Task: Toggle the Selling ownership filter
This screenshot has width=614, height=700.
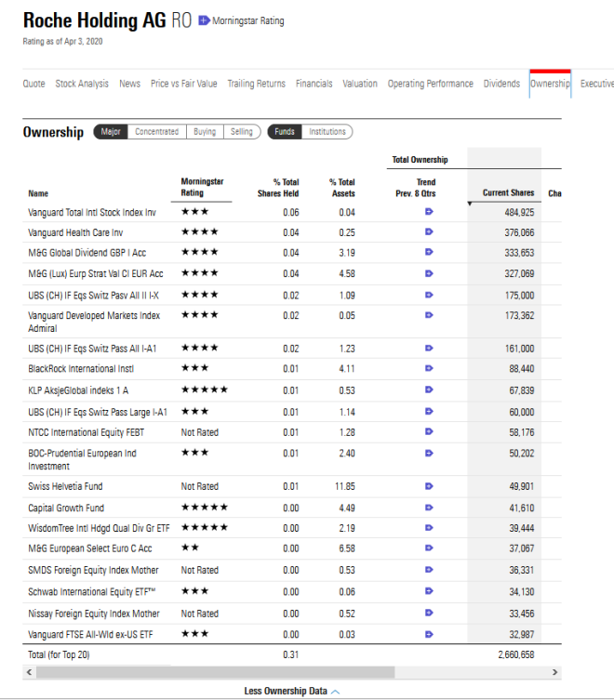Action: 242,132
